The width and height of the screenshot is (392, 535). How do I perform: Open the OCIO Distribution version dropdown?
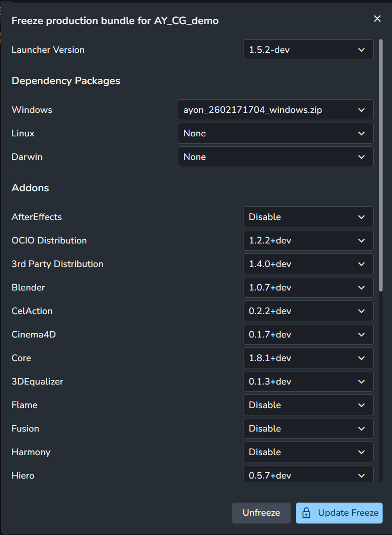tap(308, 240)
